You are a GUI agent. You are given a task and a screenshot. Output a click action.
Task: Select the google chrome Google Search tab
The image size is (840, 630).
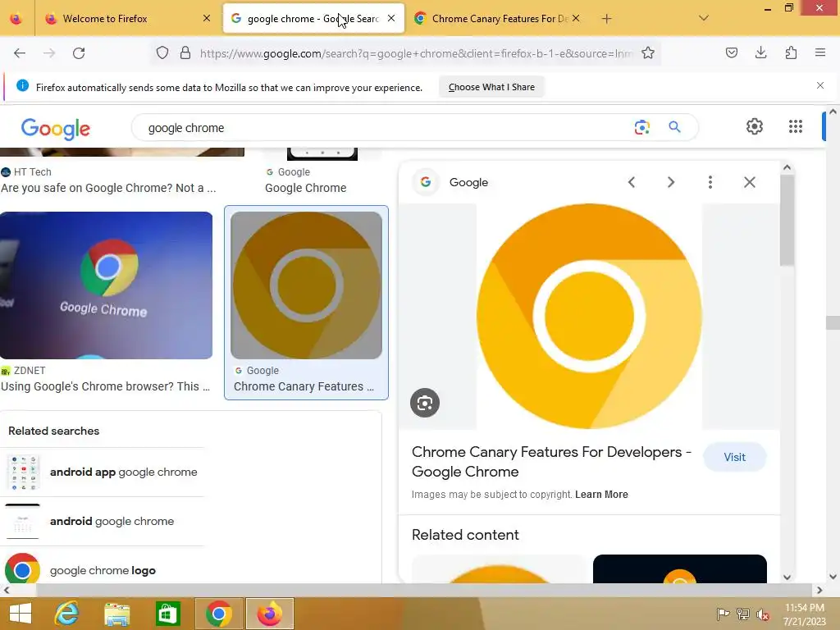(x=313, y=19)
